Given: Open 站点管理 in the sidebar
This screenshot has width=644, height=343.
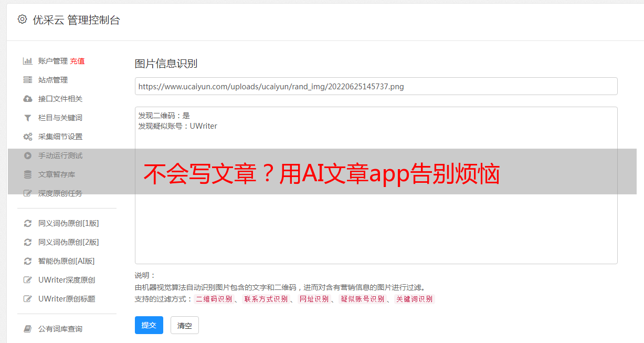Looking at the screenshot, I should pyautogui.click(x=53, y=80).
